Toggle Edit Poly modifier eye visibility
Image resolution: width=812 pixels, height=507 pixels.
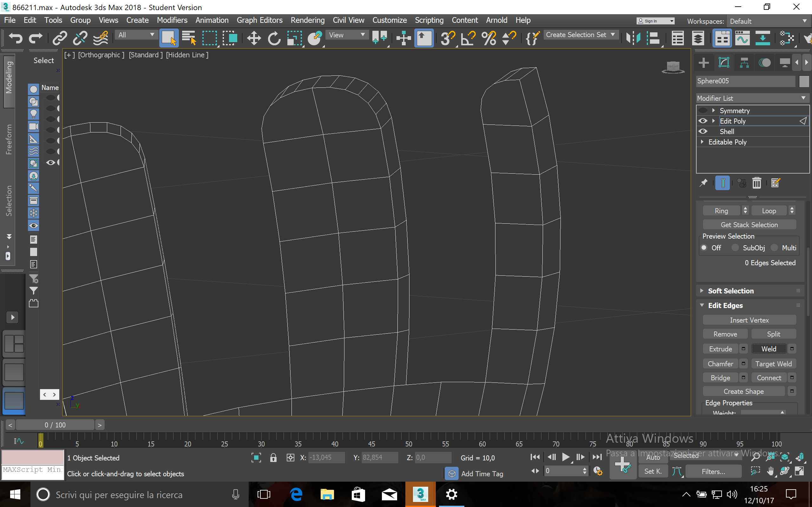[703, 121]
